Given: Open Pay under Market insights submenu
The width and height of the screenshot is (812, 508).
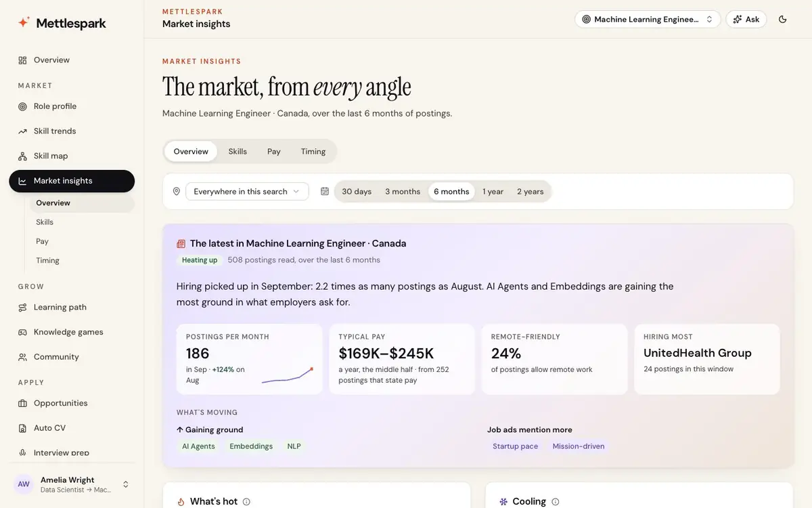Looking at the screenshot, I should click(x=81, y=241).
